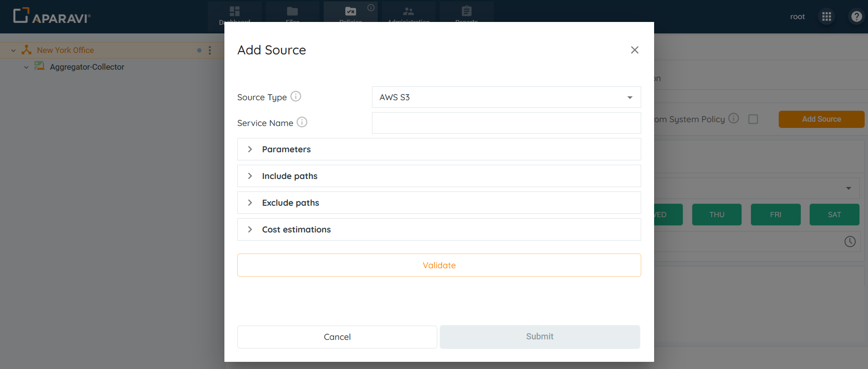This screenshot has width=868, height=369.
Task: Click the Cancel button
Action: pyautogui.click(x=337, y=337)
